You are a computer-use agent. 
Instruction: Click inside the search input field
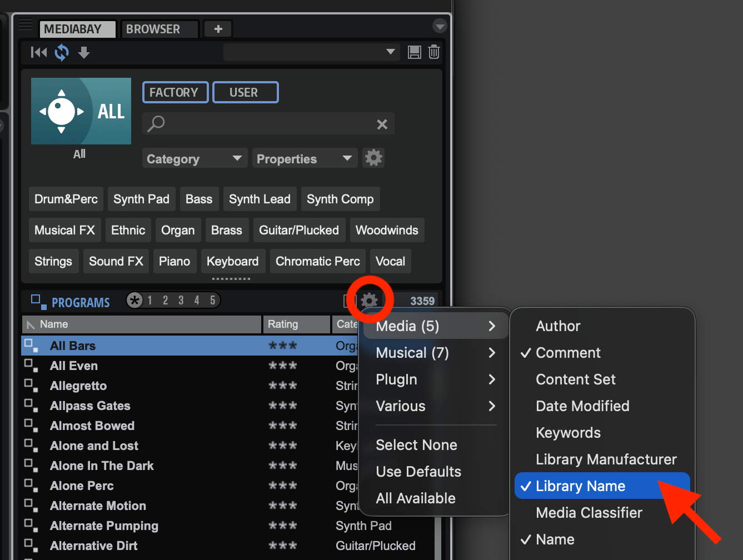(268, 124)
